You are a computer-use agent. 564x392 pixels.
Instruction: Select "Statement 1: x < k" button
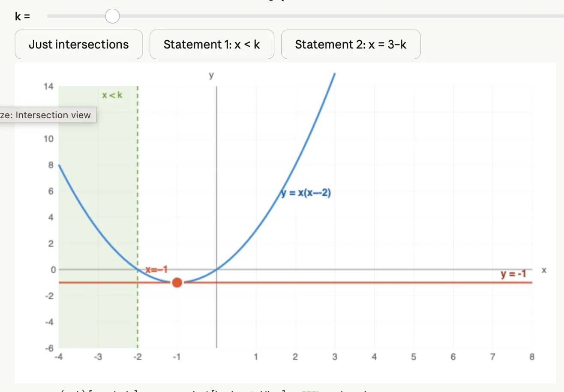(x=212, y=44)
